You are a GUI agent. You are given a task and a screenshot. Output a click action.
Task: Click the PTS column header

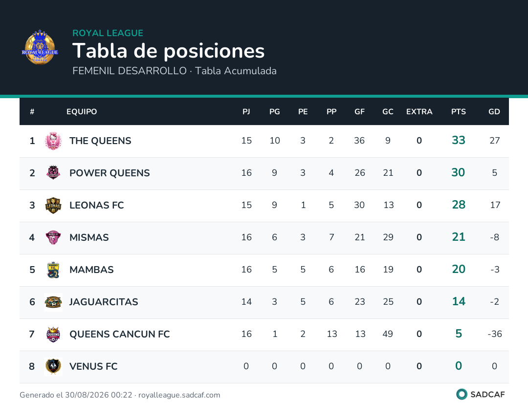(458, 112)
